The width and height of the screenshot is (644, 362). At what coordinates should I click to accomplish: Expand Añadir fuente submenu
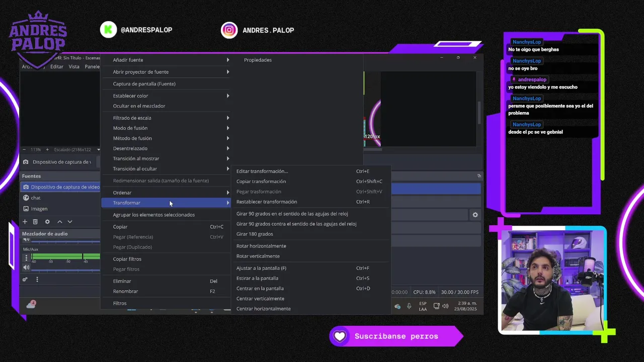point(166,60)
